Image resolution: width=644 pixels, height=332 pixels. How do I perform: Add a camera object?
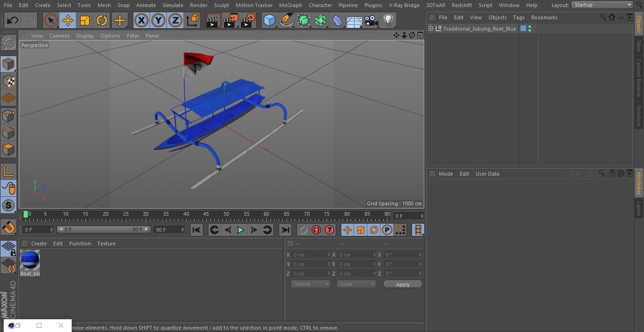pyautogui.click(x=371, y=21)
